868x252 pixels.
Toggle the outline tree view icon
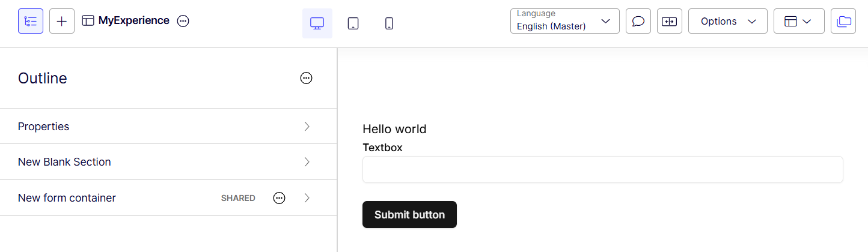(x=31, y=21)
